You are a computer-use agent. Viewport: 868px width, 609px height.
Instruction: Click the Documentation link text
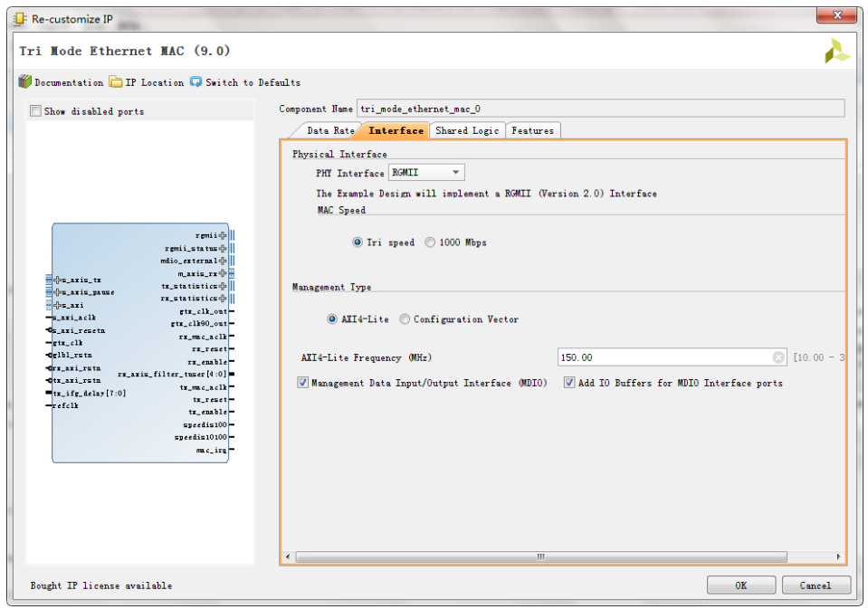coord(69,82)
